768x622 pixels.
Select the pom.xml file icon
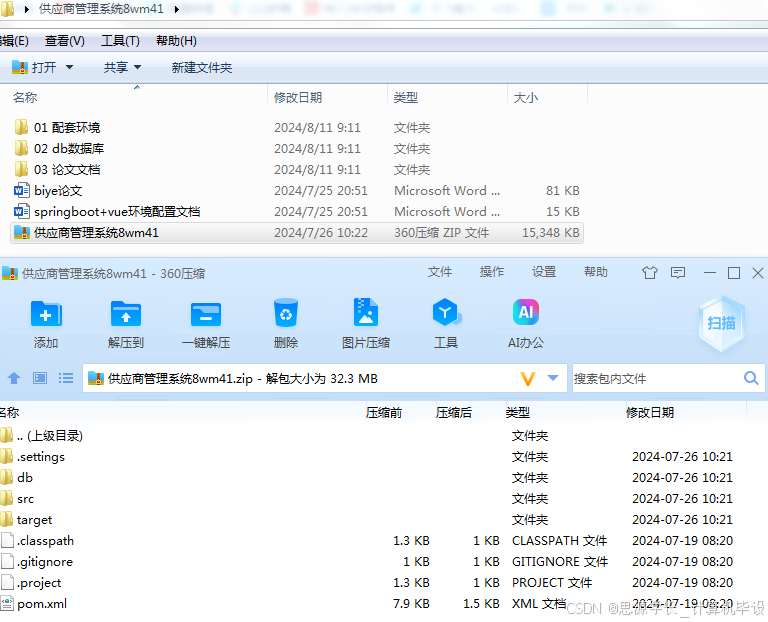(x=7, y=603)
